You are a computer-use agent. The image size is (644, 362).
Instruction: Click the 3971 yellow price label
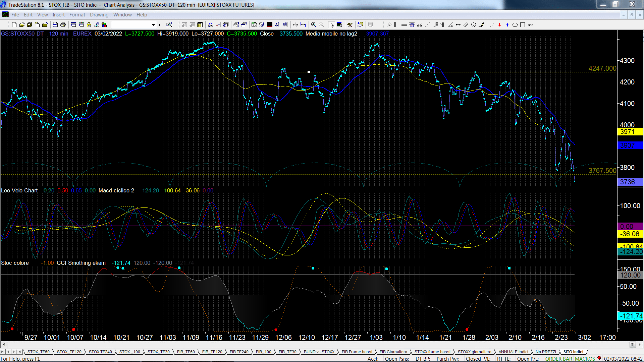(630, 132)
